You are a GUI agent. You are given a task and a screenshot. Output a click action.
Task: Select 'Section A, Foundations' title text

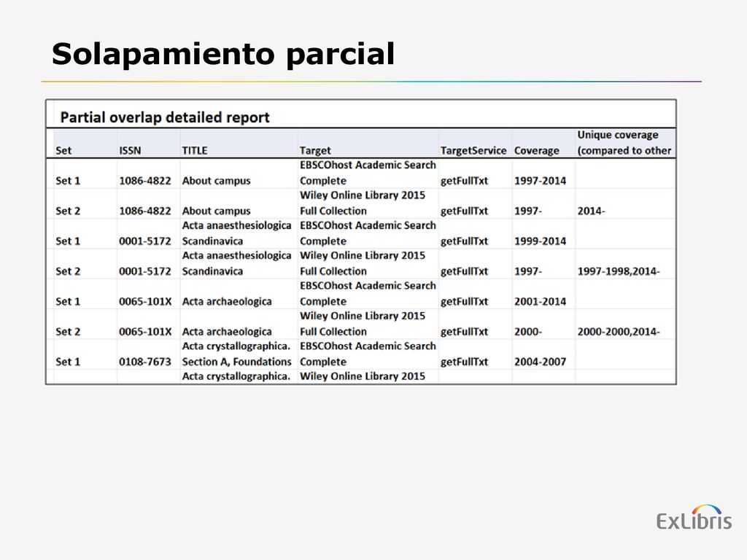pyautogui.click(x=236, y=362)
